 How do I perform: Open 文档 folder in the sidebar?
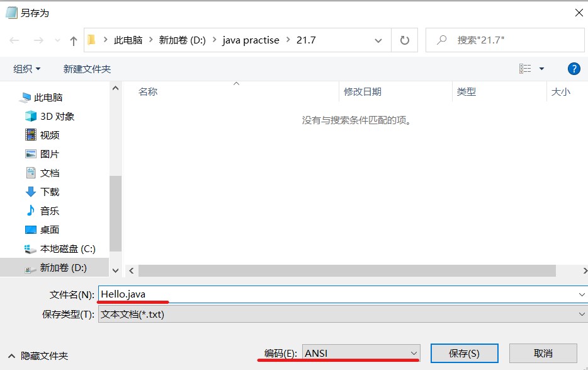[x=50, y=173]
